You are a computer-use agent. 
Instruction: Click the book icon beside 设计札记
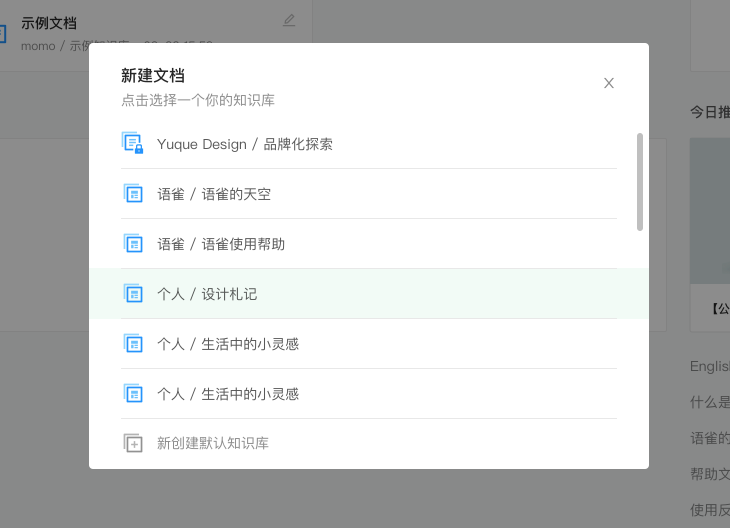[x=133, y=293]
